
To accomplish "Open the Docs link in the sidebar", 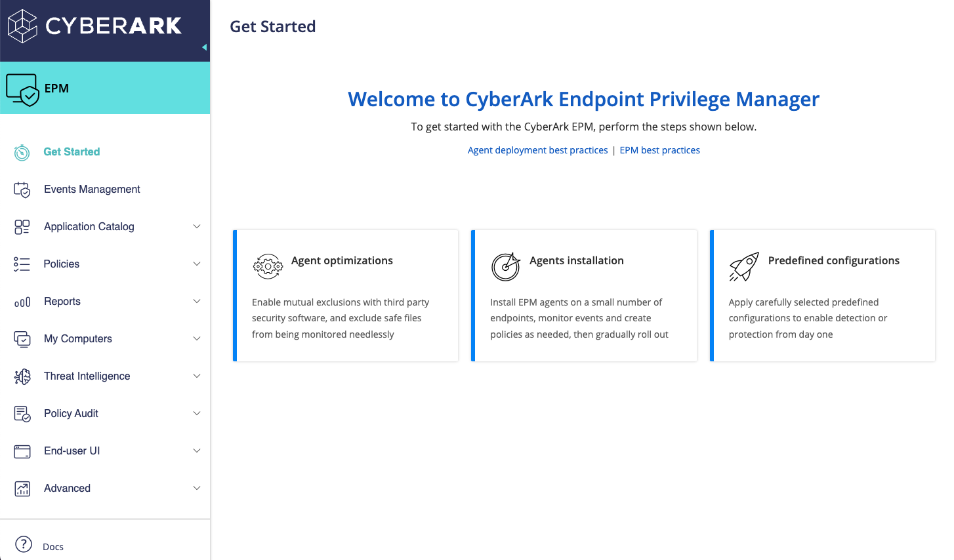I will click(x=53, y=547).
